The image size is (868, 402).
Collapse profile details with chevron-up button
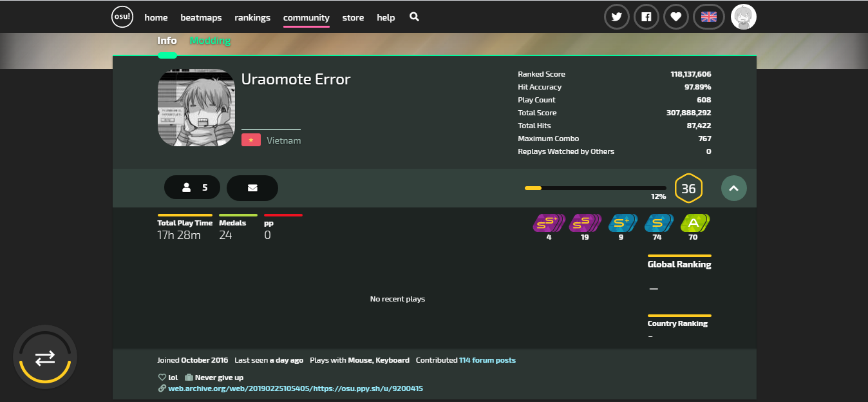(734, 188)
